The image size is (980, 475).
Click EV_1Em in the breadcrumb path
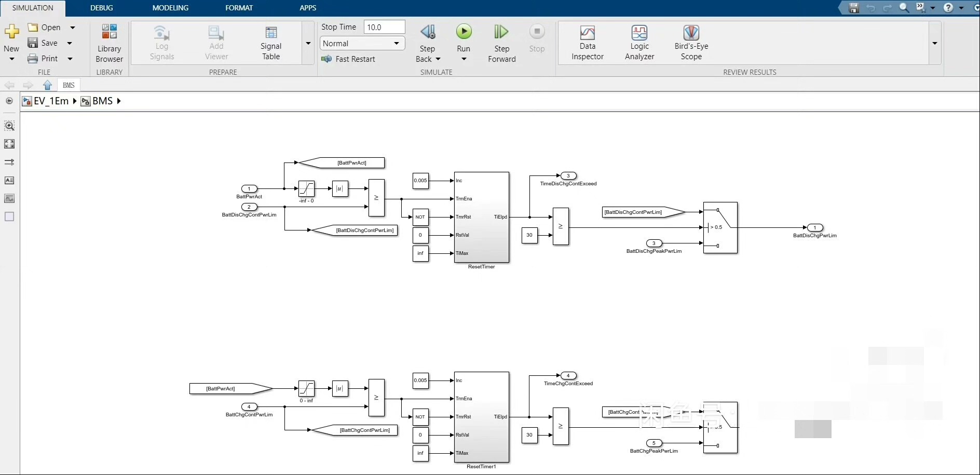tap(50, 101)
